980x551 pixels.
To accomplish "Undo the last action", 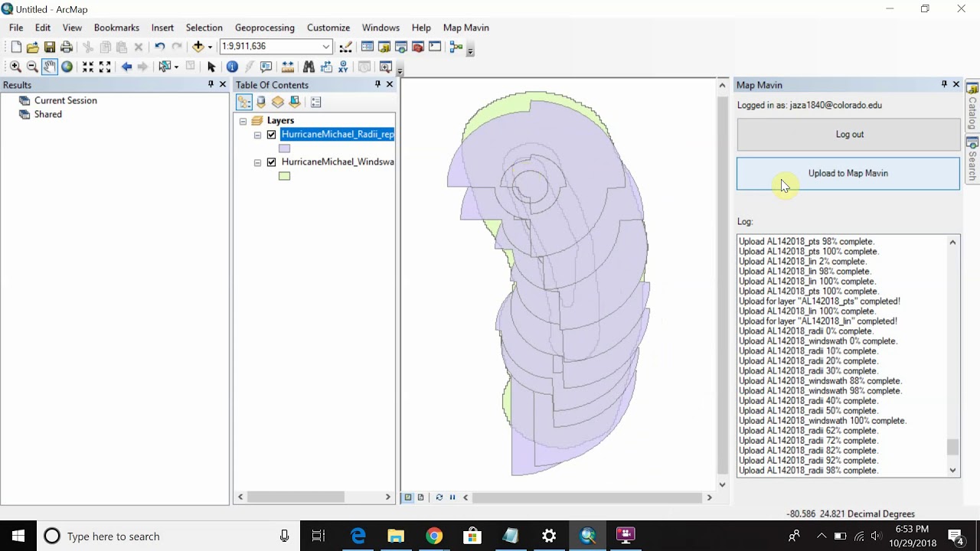I will [159, 47].
